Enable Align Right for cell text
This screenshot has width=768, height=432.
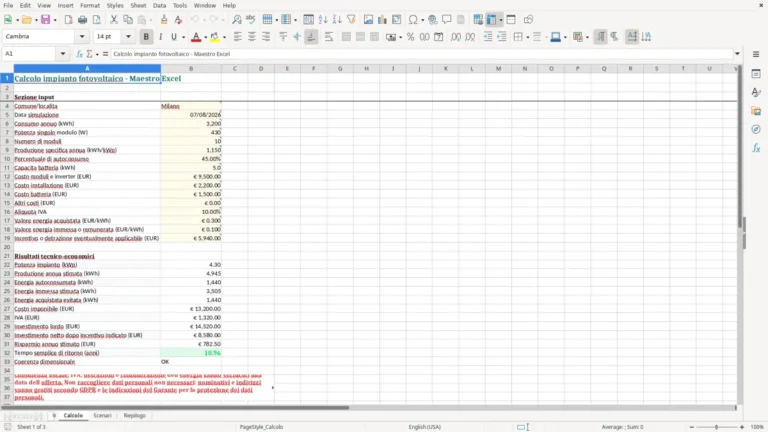266,37
